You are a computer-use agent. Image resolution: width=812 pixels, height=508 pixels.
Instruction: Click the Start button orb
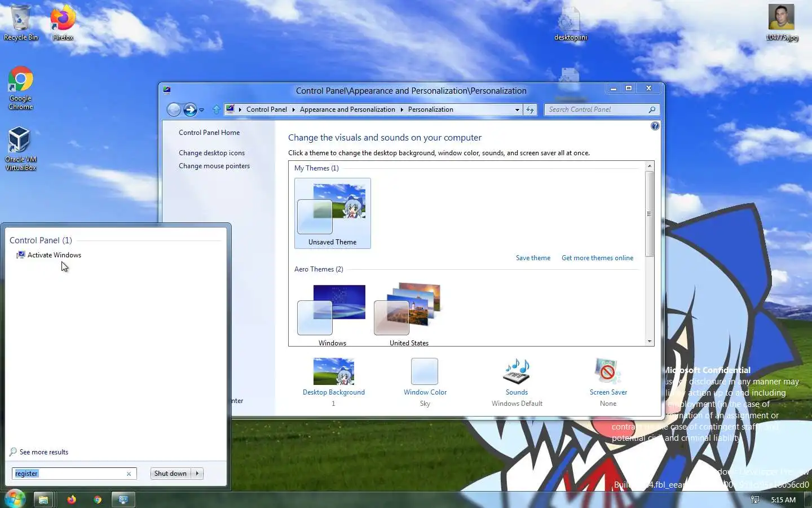pyautogui.click(x=15, y=499)
